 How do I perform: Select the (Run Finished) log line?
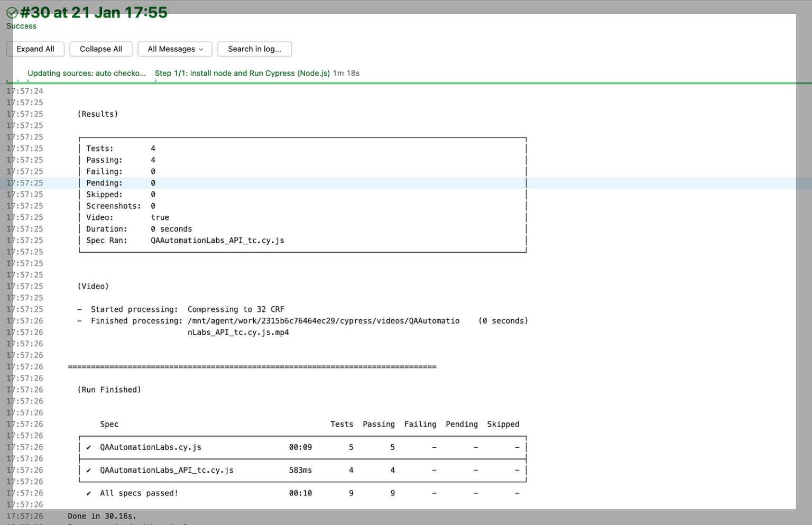(x=109, y=390)
